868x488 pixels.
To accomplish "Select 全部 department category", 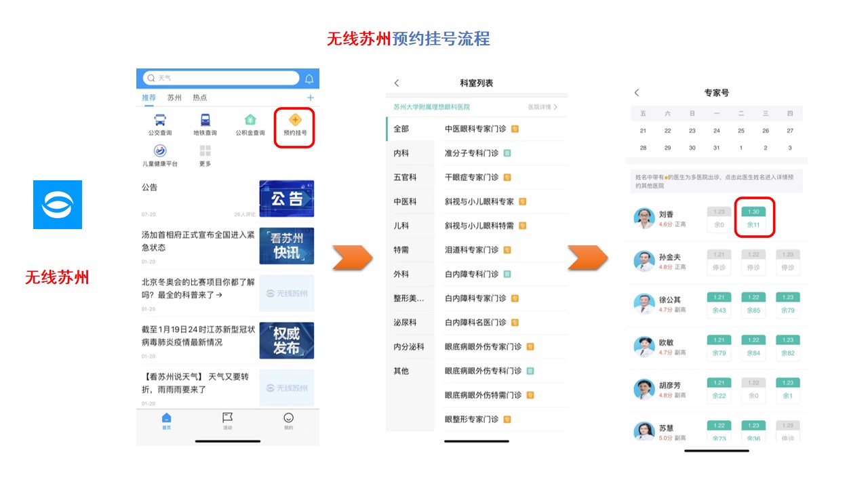I will pyautogui.click(x=410, y=129).
